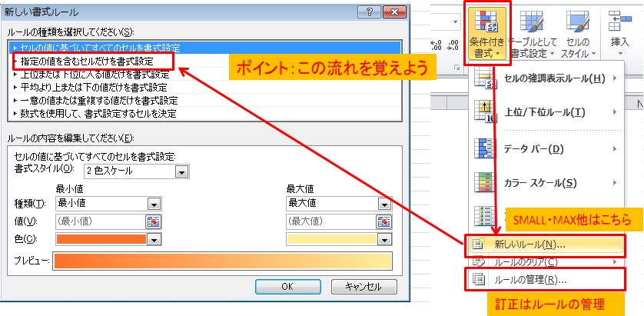The height and width of the screenshot is (316, 644).
Task: Open the 書式スタイル dropdown showing 2 色スケール
Action: 136,171
